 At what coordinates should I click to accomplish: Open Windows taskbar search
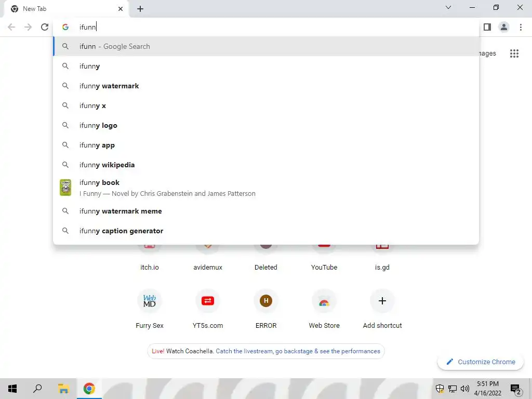[37, 389]
